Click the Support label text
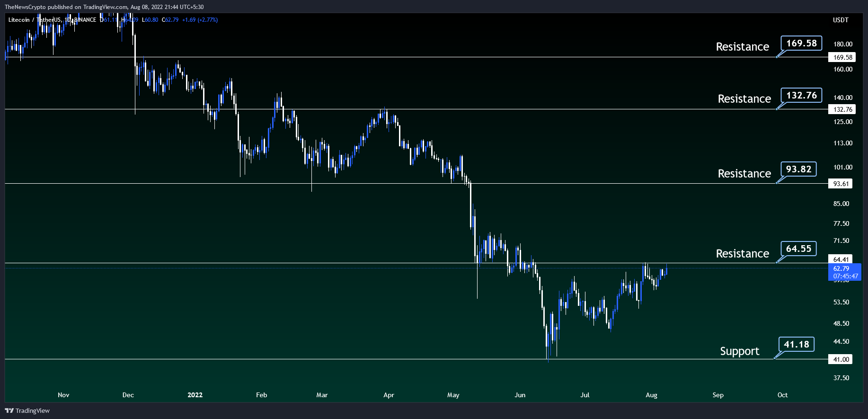The image size is (868, 419). (739, 351)
